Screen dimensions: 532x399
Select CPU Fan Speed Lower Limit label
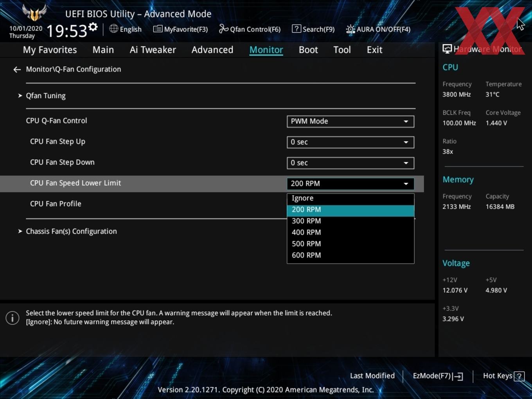75,183
